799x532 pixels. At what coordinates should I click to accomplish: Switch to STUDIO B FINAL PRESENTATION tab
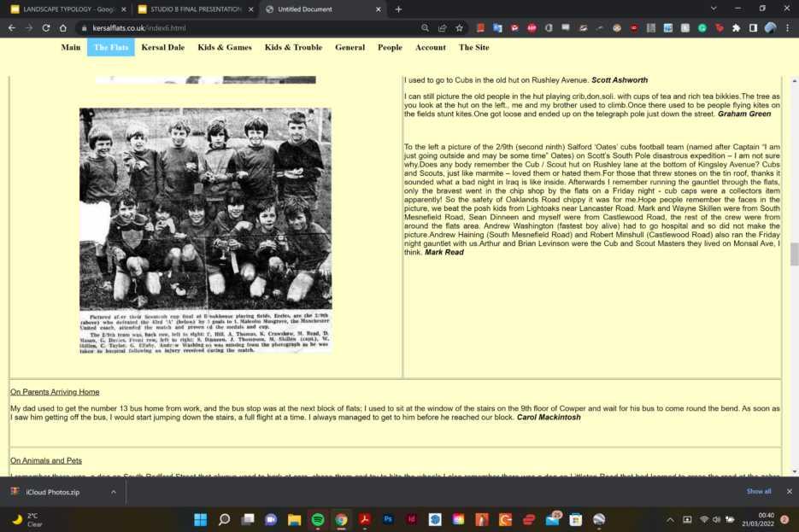pyautogui.click(x=195, y=9)
